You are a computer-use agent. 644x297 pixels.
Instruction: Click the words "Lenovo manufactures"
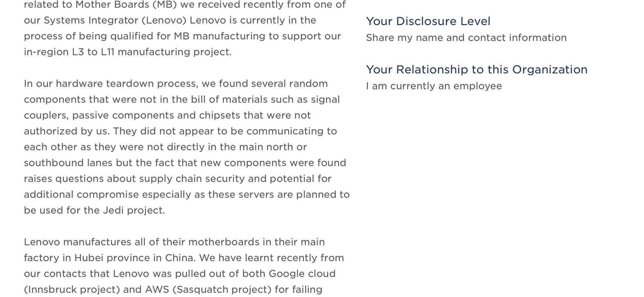(x=77, y=242)
